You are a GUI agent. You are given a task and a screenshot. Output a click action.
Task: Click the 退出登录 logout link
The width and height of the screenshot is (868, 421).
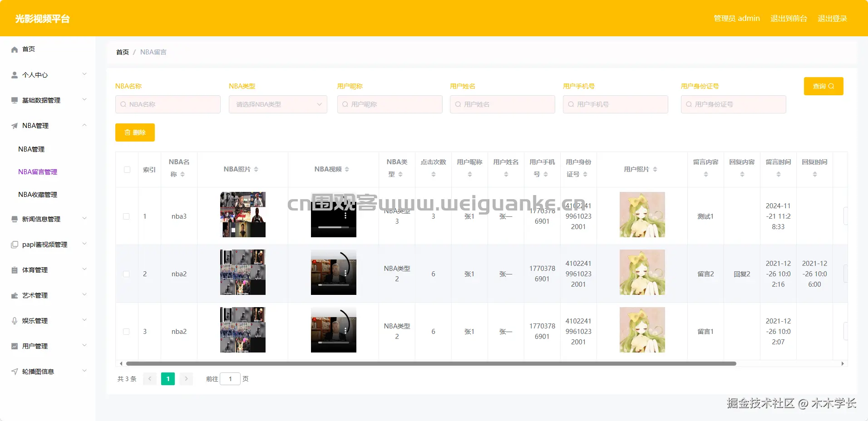click(833, 19)
